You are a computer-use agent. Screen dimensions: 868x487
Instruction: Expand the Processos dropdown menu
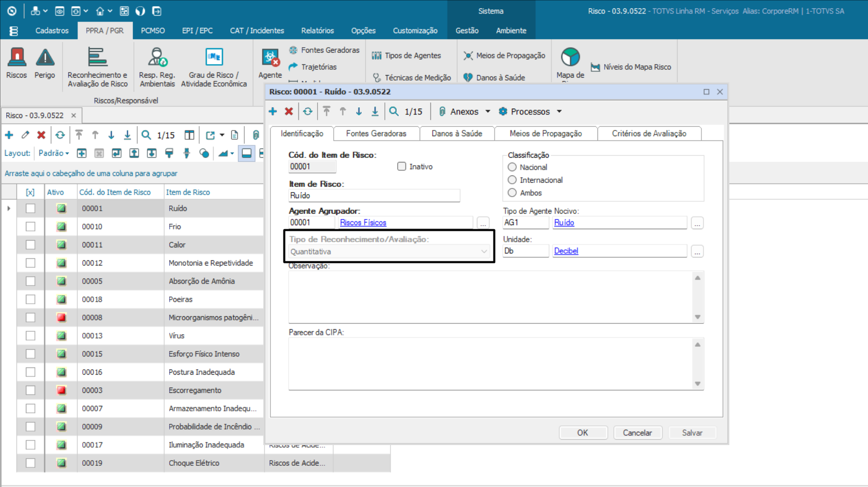(559, 111)
